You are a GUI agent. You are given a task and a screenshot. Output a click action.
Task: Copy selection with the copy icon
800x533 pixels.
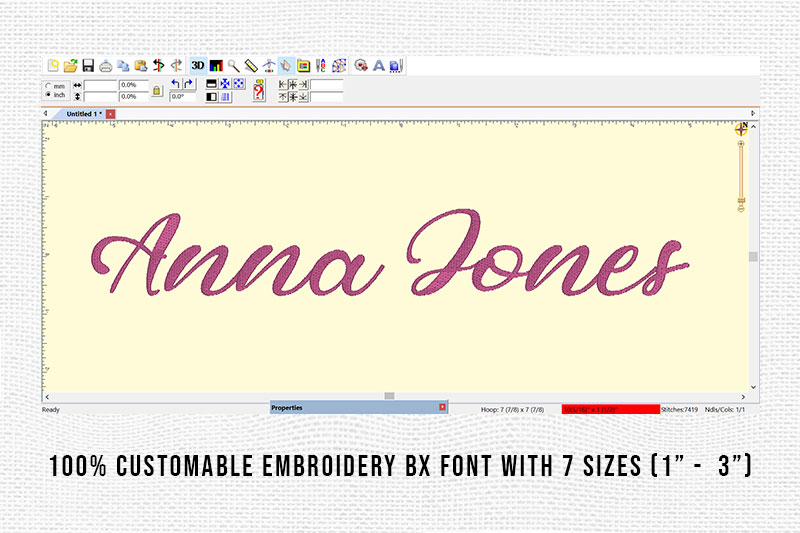click(x=123, y=66)
